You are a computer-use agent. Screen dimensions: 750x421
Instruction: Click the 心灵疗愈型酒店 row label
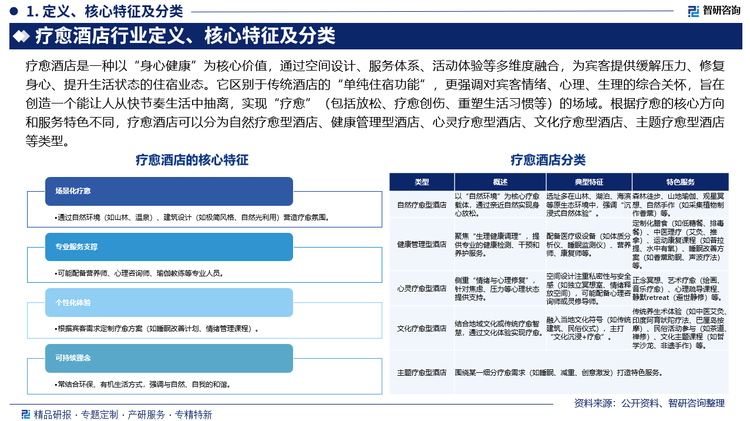tap(421, 288)
